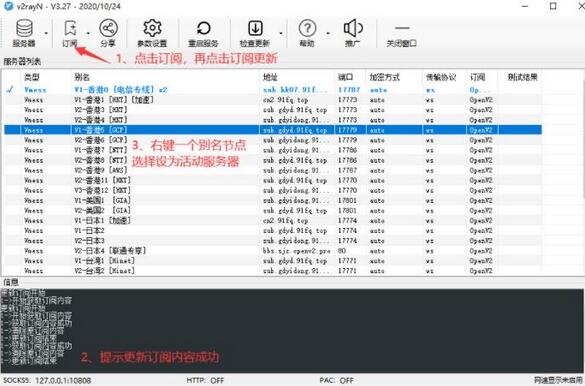This screenshot has width=585, height=386.
Task: Click the 检查更新 check update icon
Action: 255,28
